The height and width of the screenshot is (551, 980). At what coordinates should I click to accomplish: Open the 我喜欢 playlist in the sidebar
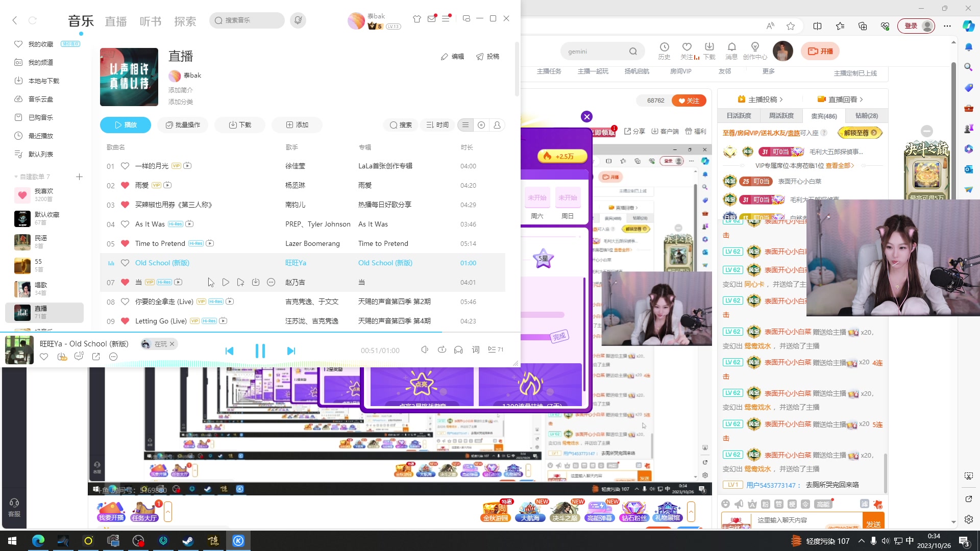[44, 195]
